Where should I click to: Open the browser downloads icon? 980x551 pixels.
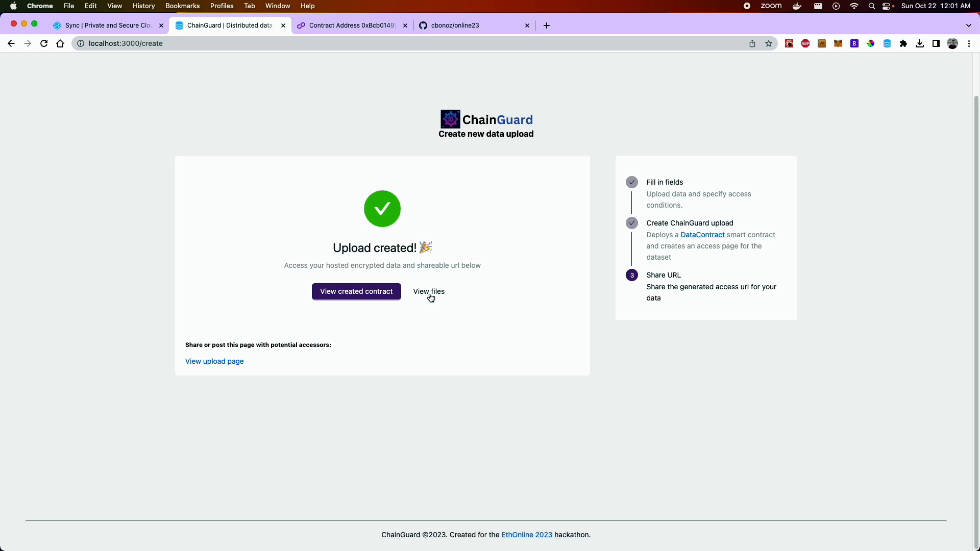920,43
